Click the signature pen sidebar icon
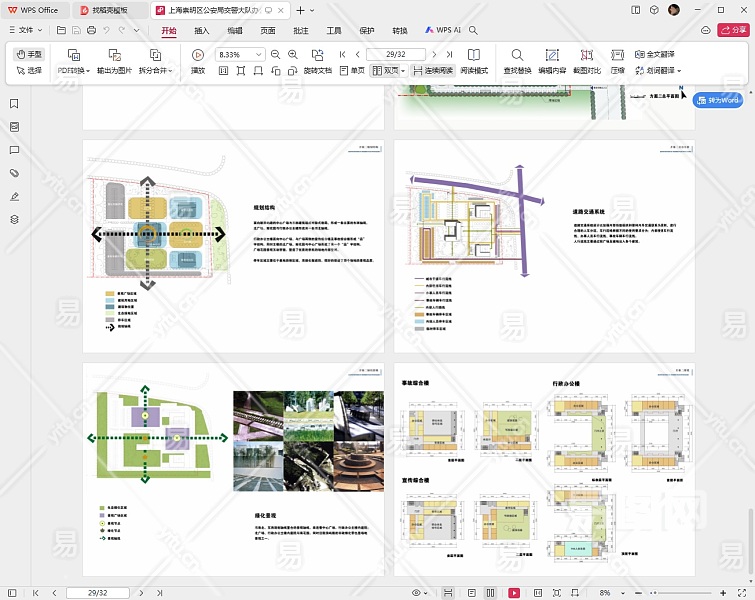This screenshot has height=600, width=755. (x=14, y=196)
